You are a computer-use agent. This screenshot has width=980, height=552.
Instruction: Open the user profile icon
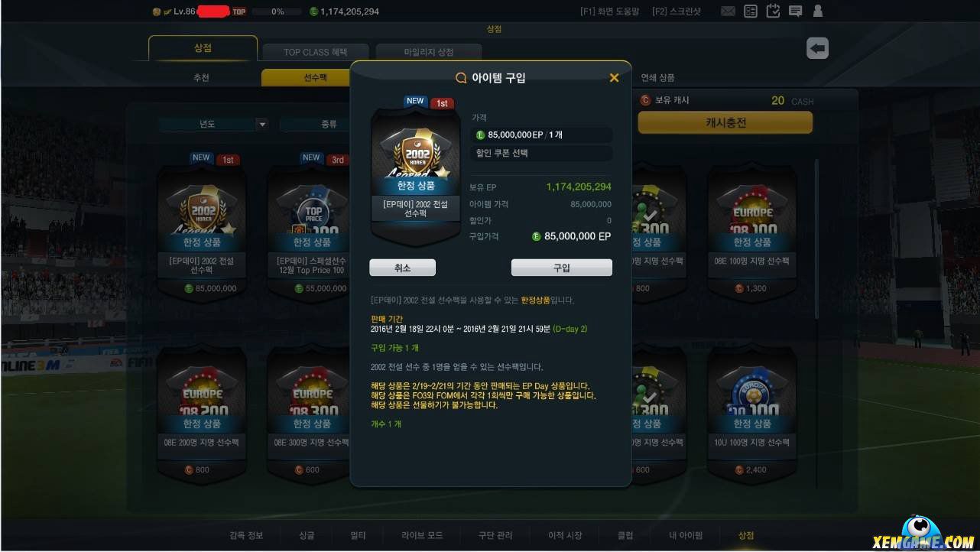tap(818, 11)
